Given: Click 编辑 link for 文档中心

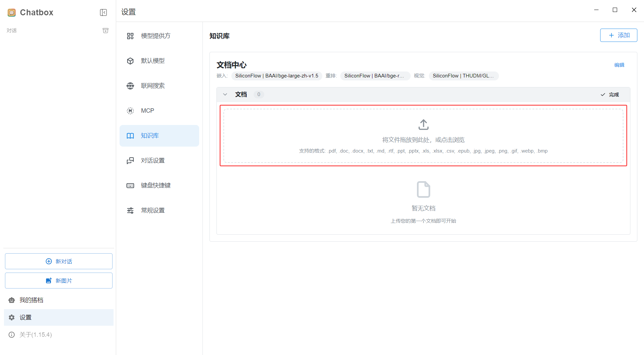Looking at the screenshot, I should click(619, 65).
